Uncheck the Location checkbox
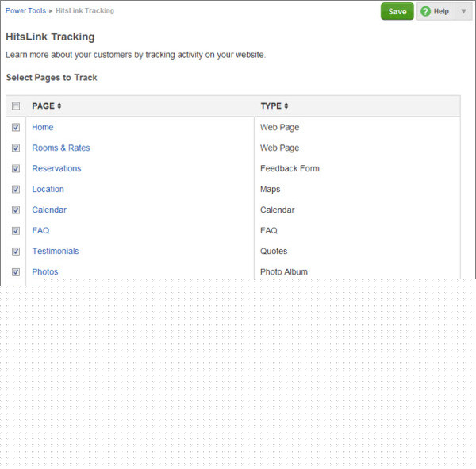476x469 pixels. click(x=16, y=189)
